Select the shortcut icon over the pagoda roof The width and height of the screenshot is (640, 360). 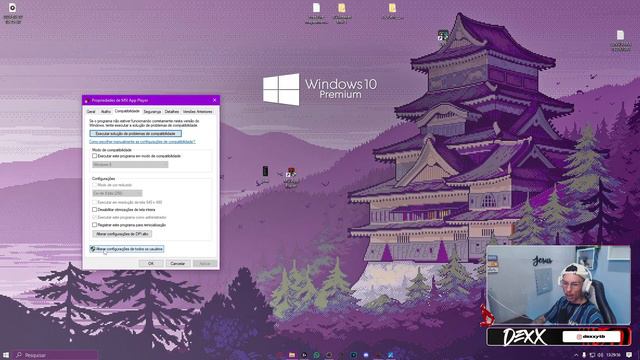click(x=443, y=36)
